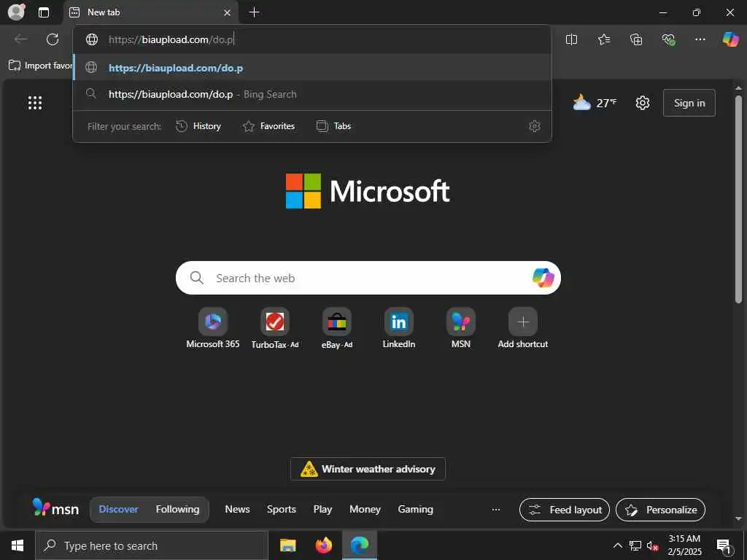Click the Sign in button

click(689, 103)
